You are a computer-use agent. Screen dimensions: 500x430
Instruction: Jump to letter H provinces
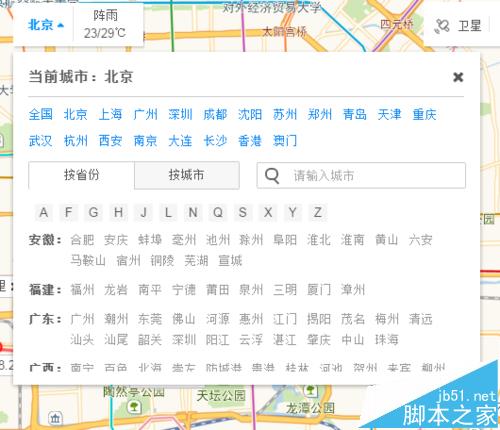[118, 212]
